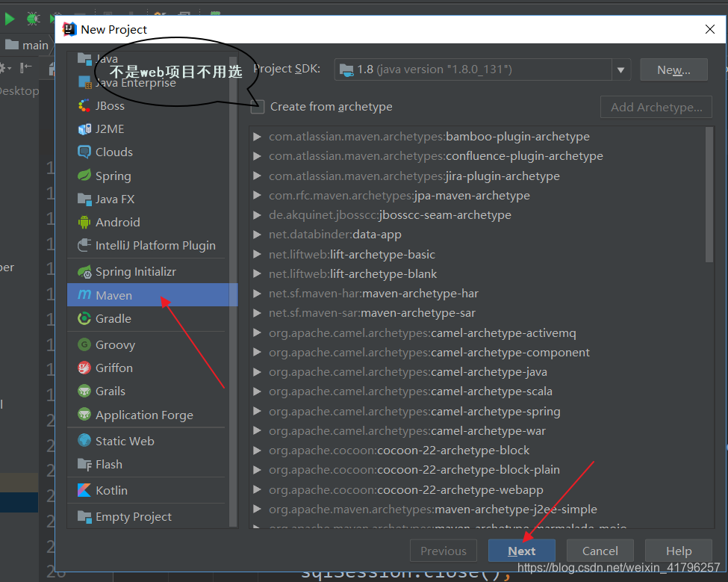Choose the Kotlin K icon
728x582 pixels.
pos(84,490)
